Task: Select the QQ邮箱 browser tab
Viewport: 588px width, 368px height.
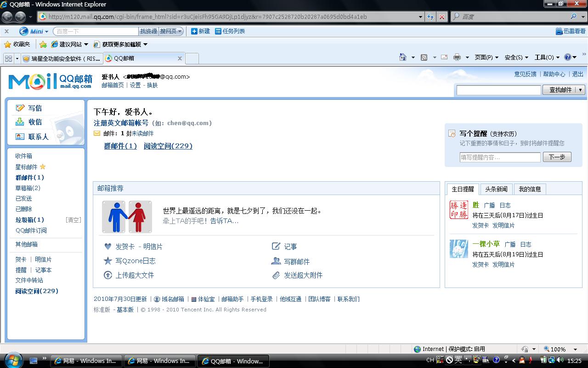Action: coord(144,58)
